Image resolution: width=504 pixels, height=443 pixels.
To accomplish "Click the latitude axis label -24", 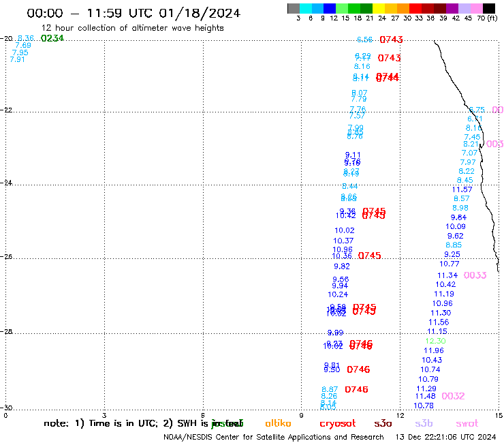I will (6, 183).
